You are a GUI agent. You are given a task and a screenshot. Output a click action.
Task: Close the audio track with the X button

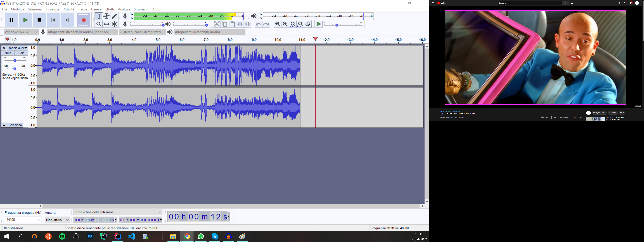pyautogui.click(x=4, y=48)
